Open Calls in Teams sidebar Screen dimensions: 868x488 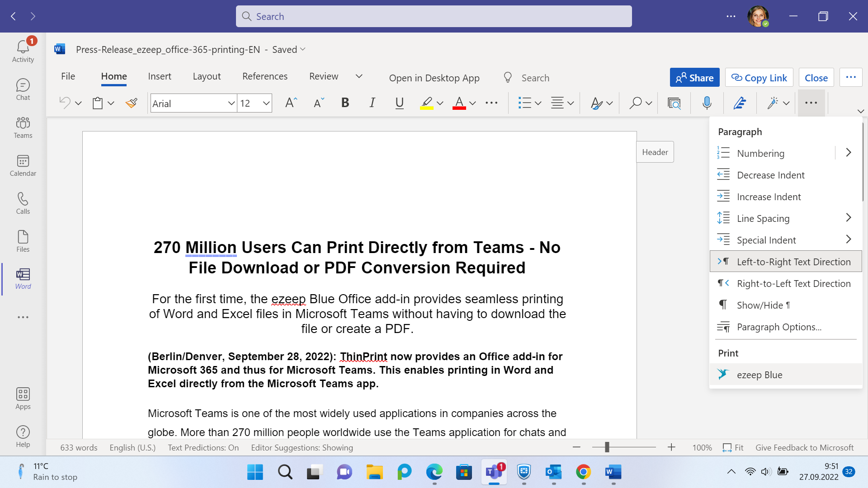[x=23, y=203]
